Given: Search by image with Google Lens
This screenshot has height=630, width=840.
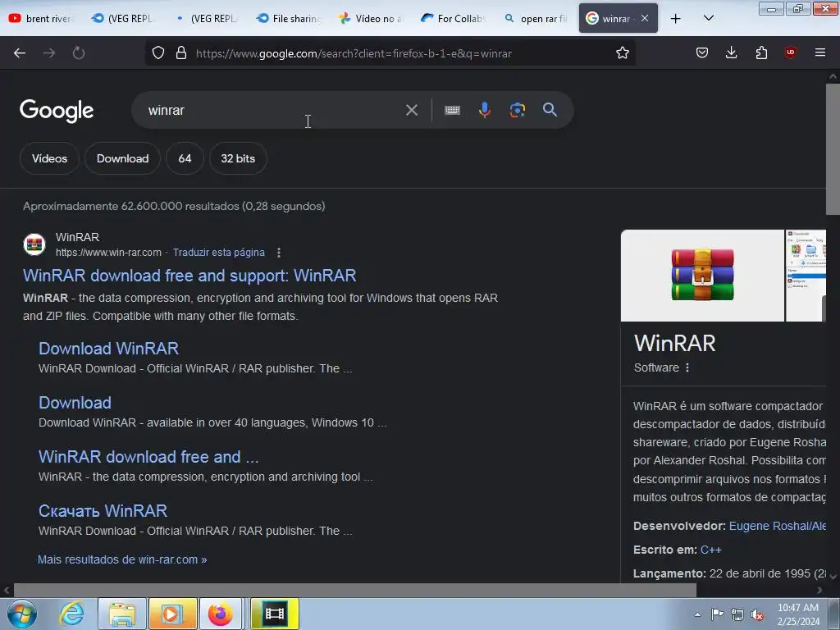Looking at the screenshot, I should pyautogui.click(x=517, y=110).
